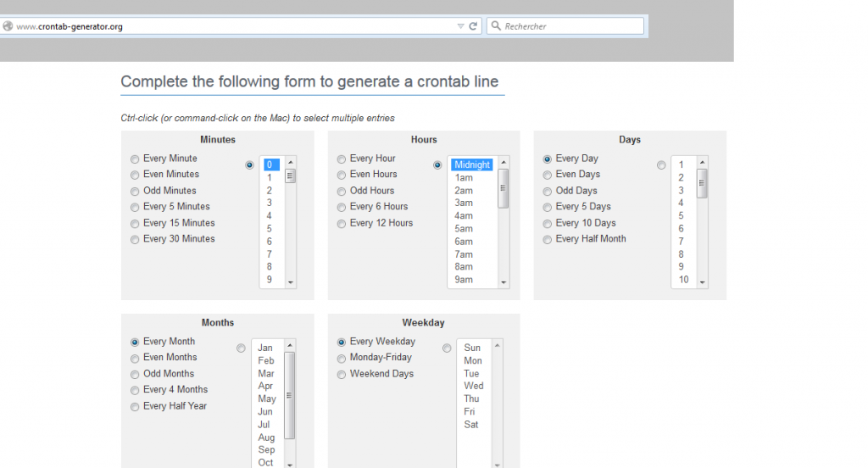The width and height of the screenshot is (868, 468).
Task: Click the Hours list scrollbar thumb
Action: coord(503,187)
